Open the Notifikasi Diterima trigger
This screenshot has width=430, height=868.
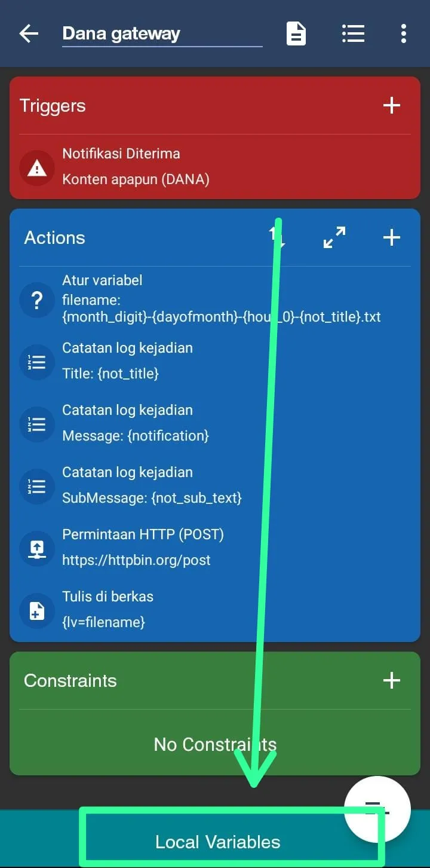point(215,167)
